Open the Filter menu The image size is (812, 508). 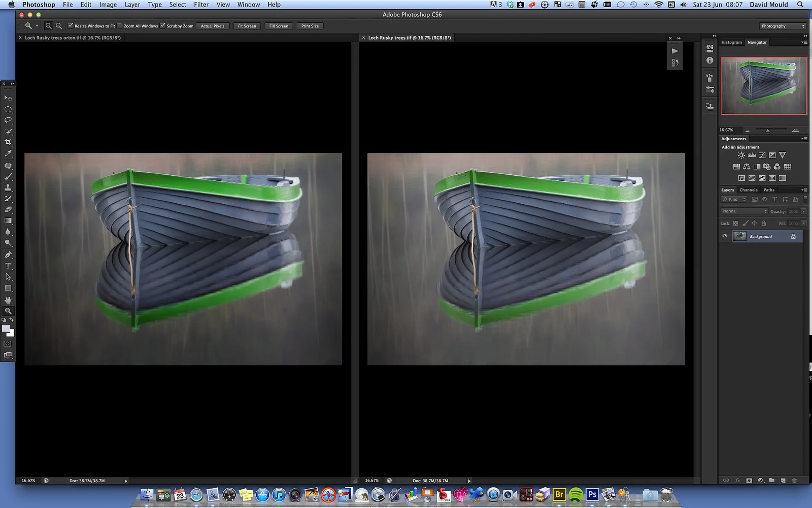[x=201, y=5]
